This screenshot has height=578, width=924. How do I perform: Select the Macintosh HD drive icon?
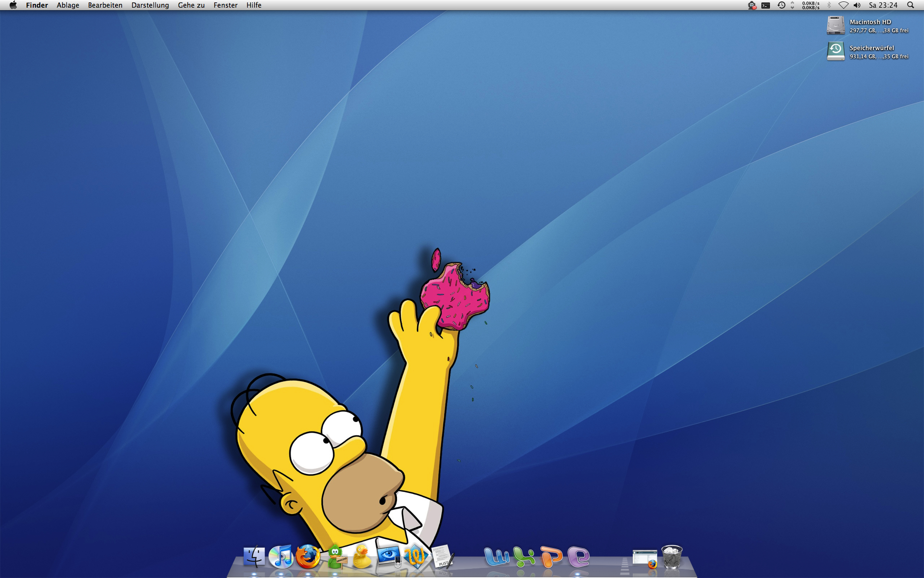click(835, 26)
